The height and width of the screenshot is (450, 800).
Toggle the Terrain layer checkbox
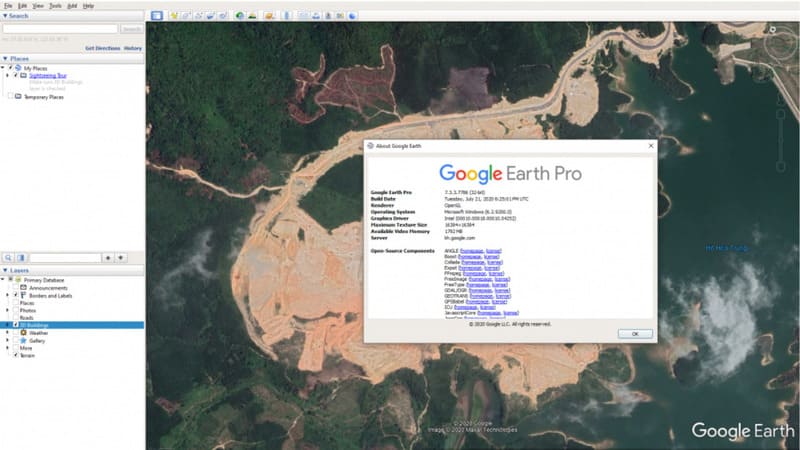(16, 355)
